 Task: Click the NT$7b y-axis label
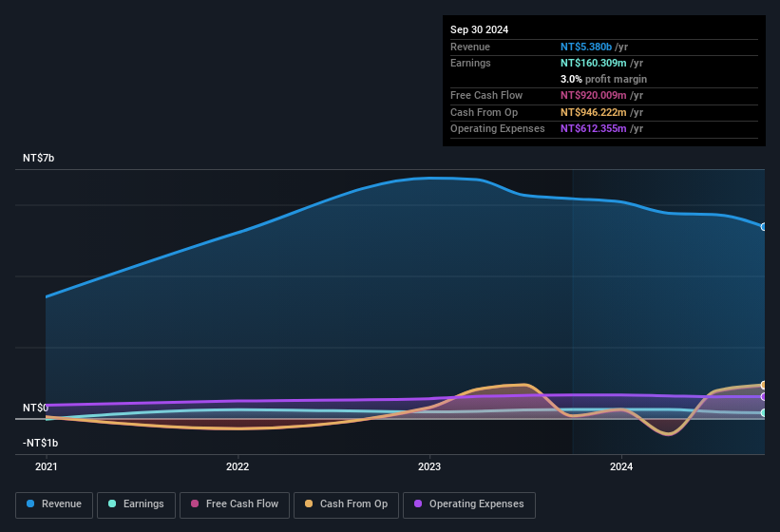38,158
